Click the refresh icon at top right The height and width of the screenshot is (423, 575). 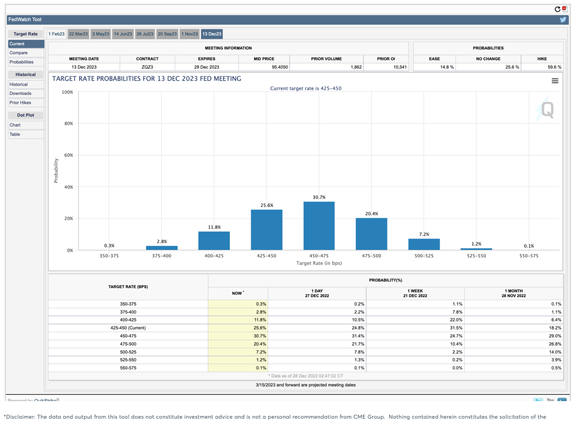pos(557,9)
